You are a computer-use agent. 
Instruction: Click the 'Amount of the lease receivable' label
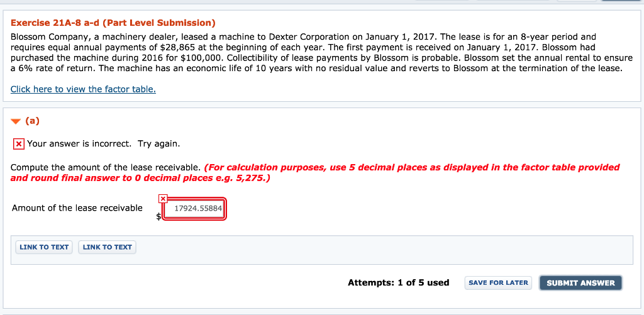(x=77, y=208)
